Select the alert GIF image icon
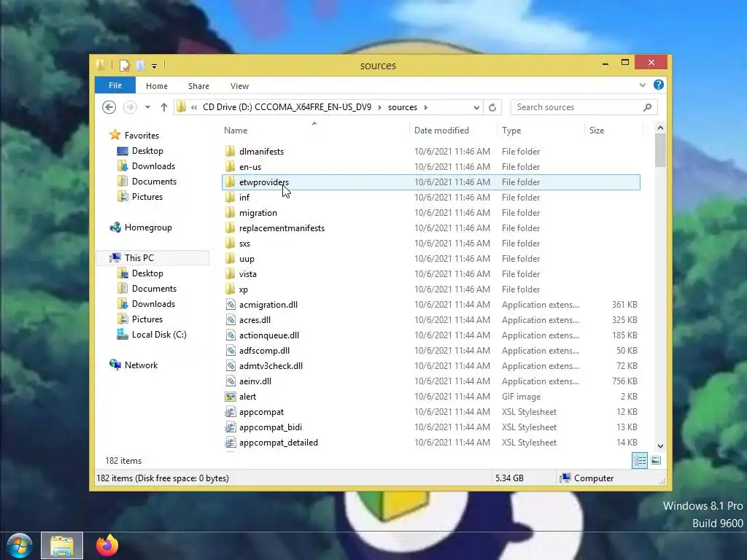Screen dimensions: 747x560 click(x=231, y=397)
